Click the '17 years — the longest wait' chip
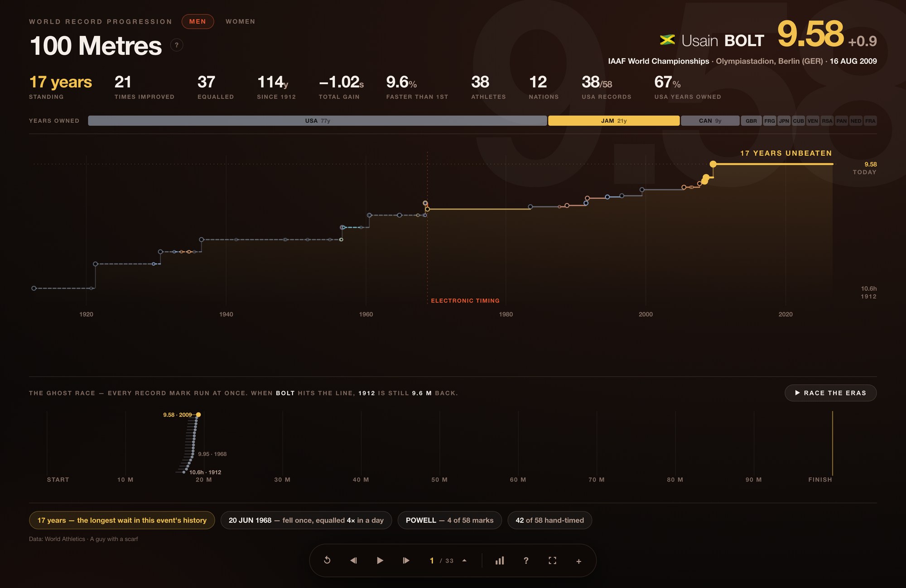The height and width of the screenshot is (588, 906). [122, 520]
